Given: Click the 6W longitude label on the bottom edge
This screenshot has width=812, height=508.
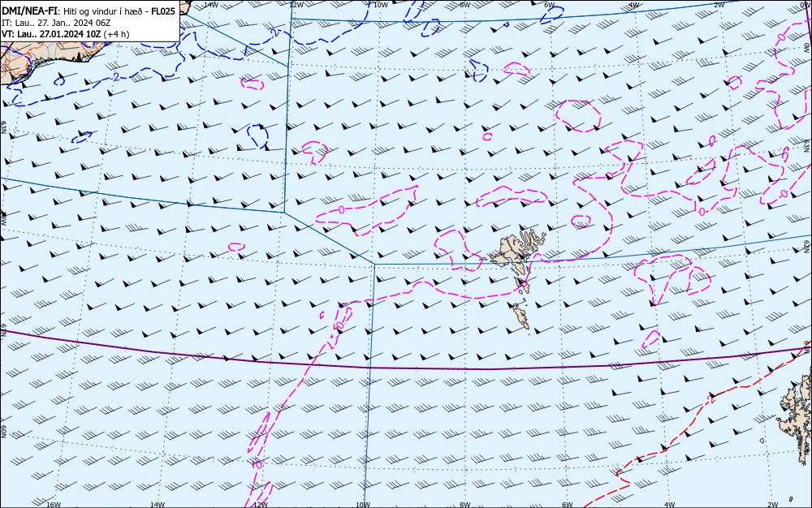Looking at the screenshot, I should pyautogui.click(x=568, y=505).
